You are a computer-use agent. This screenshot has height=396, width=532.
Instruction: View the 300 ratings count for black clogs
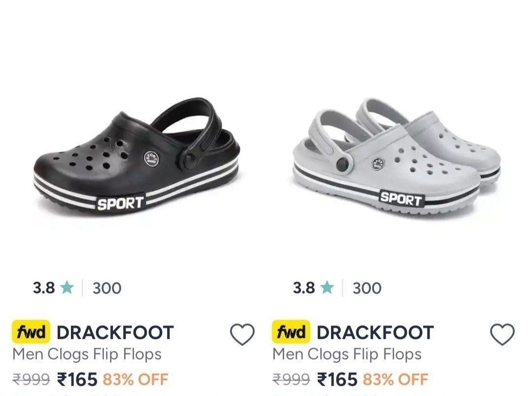pyautogui.click(x=107, y=288)
